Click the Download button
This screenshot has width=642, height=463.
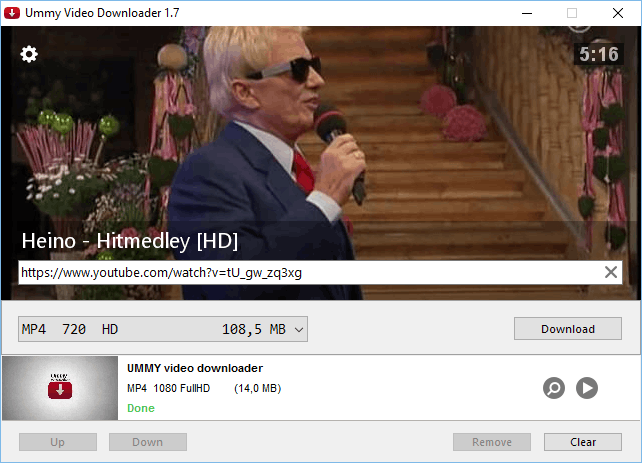pyautogui.click(x=568, y=329)
